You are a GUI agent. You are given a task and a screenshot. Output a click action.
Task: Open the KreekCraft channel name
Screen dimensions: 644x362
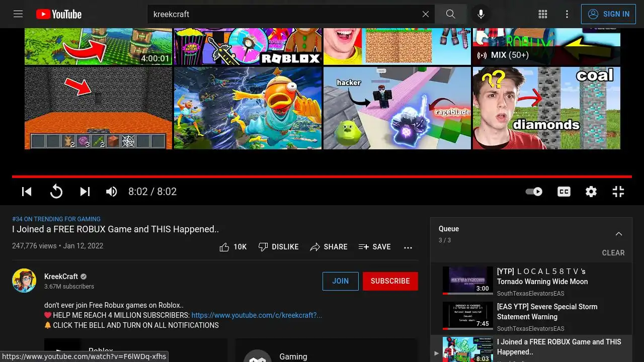click(x=61, y=277)
